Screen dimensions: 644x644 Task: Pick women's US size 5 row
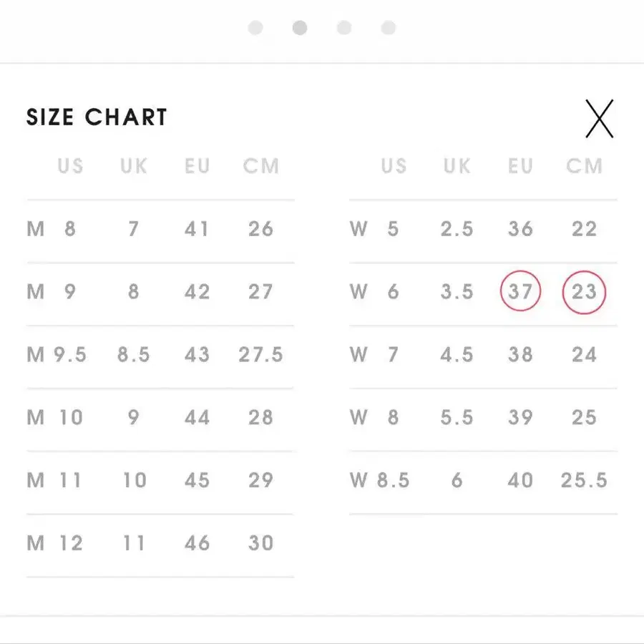click(483, 230)
